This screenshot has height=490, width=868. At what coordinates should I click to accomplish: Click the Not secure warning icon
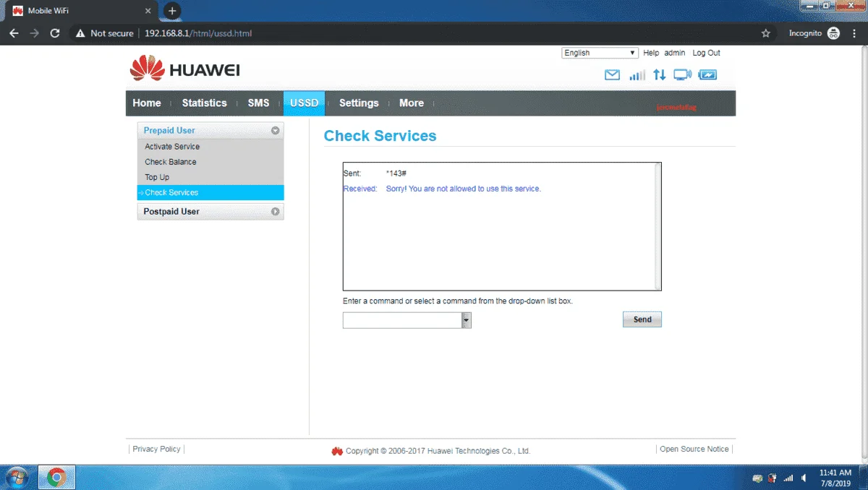click(80, 33)
